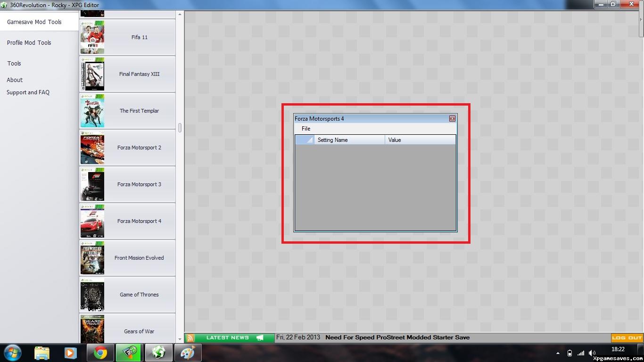Choose Final Fantasy XIII from game list
The height and width of the screenshot is (362, 644).
pos(139,74)
